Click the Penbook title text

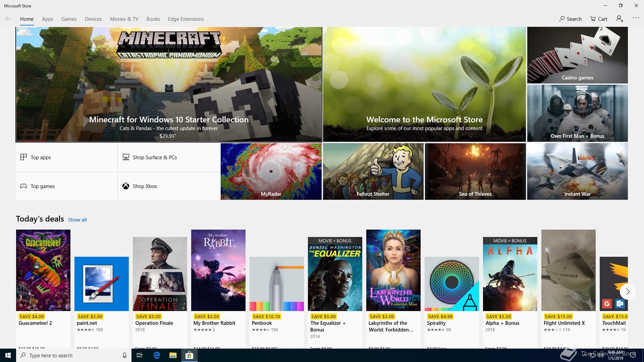(x=262, y=323)
